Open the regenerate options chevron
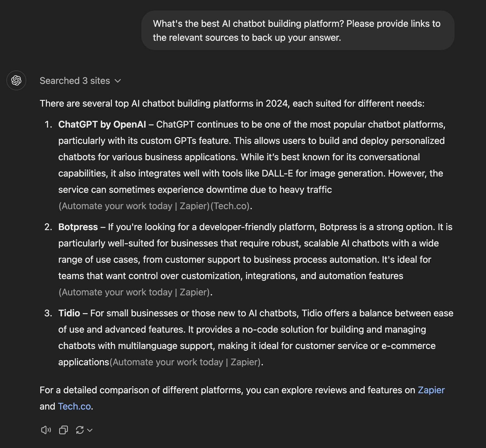This screenshot has width=486, height=448. (x=89, y=430)
